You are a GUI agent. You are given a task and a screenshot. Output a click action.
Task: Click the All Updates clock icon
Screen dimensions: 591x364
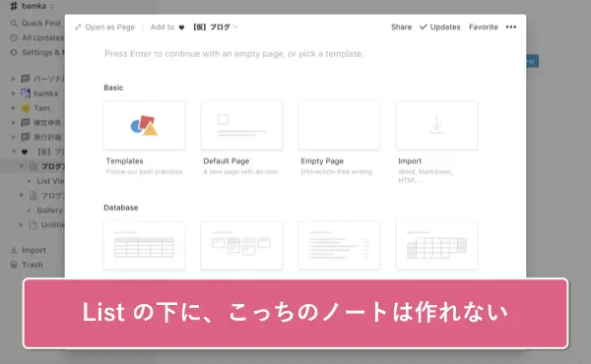14,38
